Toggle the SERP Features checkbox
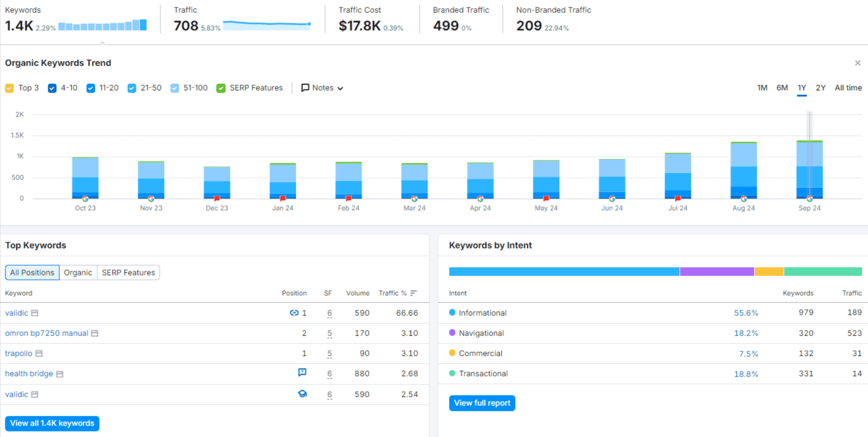The height and width of the screenshot is (437, 868). 221,88
